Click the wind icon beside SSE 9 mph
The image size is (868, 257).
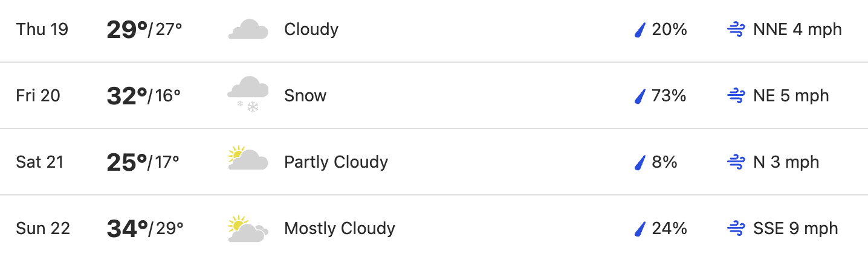736,229
